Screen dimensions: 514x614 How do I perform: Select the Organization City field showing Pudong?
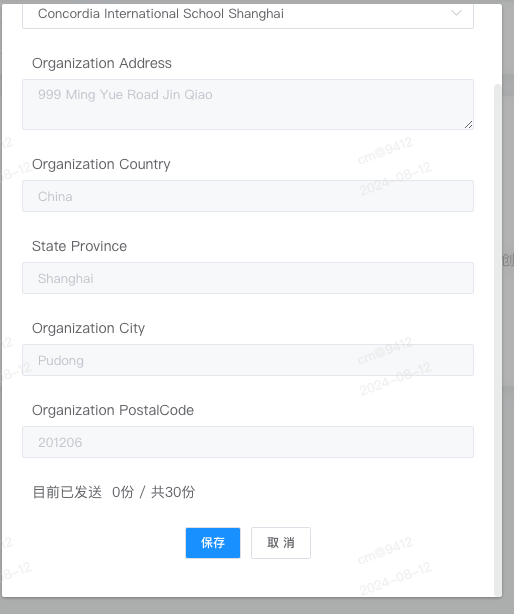pos(248,360)
